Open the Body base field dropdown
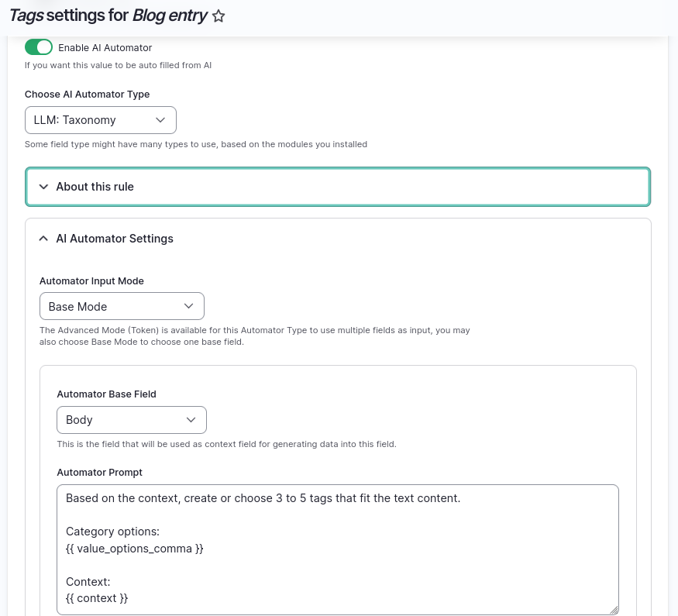Screen dimensions: 678x616 point(132,420)
